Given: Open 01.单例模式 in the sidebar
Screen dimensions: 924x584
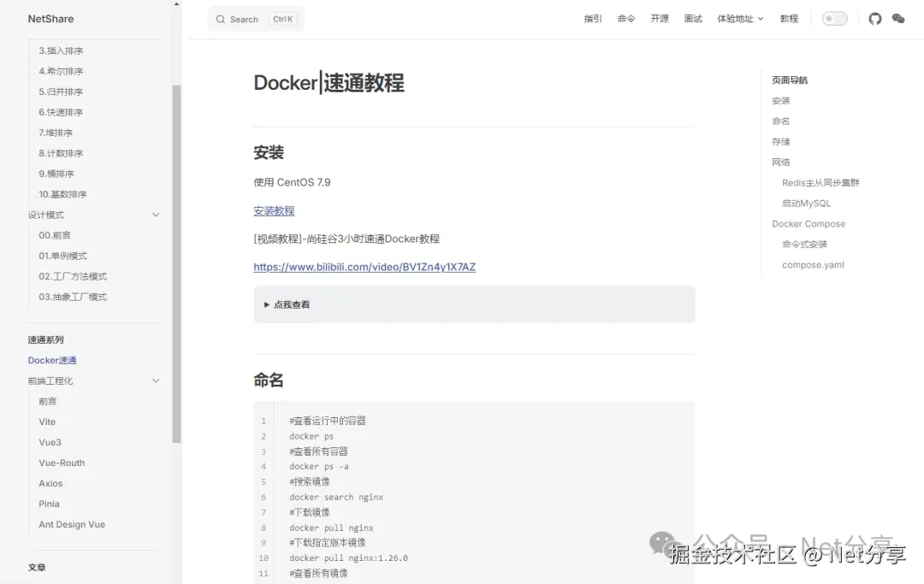Looking at the screenshot, I should pyautogui.click(x=62, y=257).
